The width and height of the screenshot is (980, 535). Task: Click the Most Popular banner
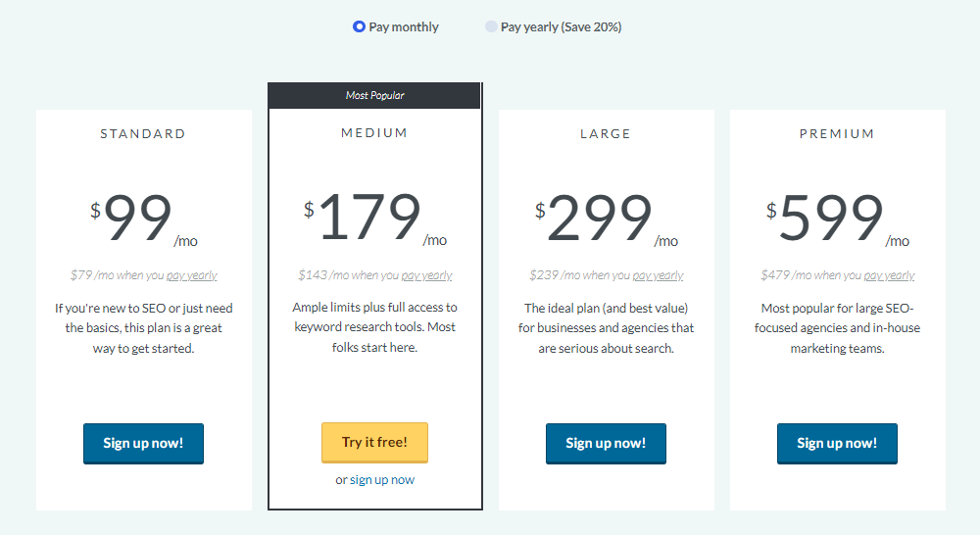[x=374, y=96]
